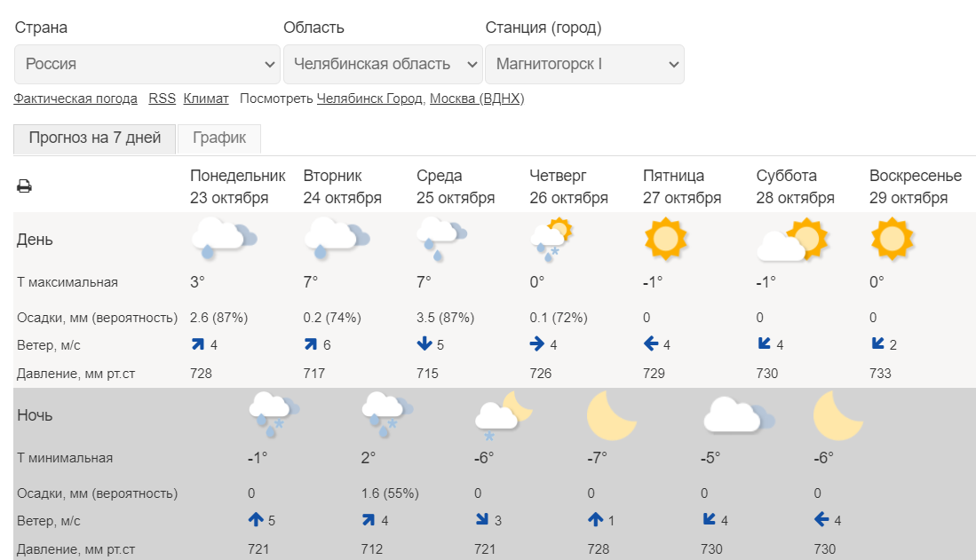Click the printer icon
Image resolution: width=976 pixels, height=560 pixels.
click(x=24, y=186)
